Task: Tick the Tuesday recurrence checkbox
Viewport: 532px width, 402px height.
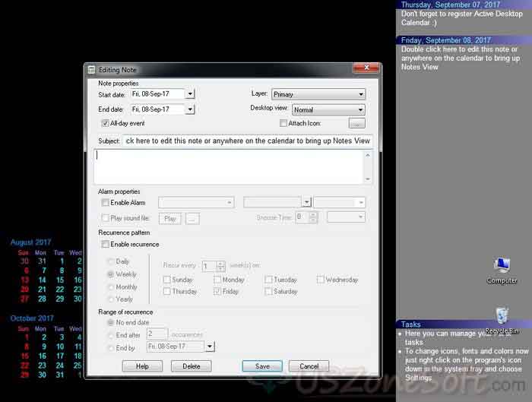Action: 268,280
